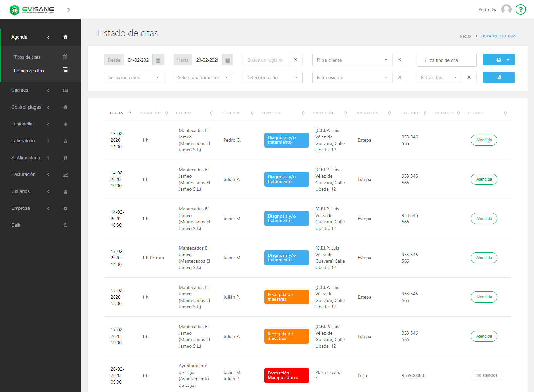Open the Selecciona mes dropdown
534x392 pixels.
pyautogui.click(x=134, y=77)
